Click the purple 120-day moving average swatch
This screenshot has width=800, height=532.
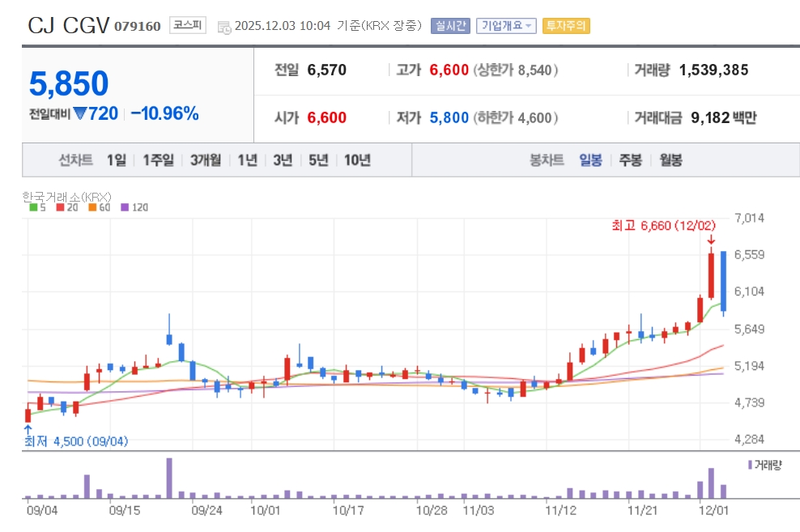[x=124, y=207]
